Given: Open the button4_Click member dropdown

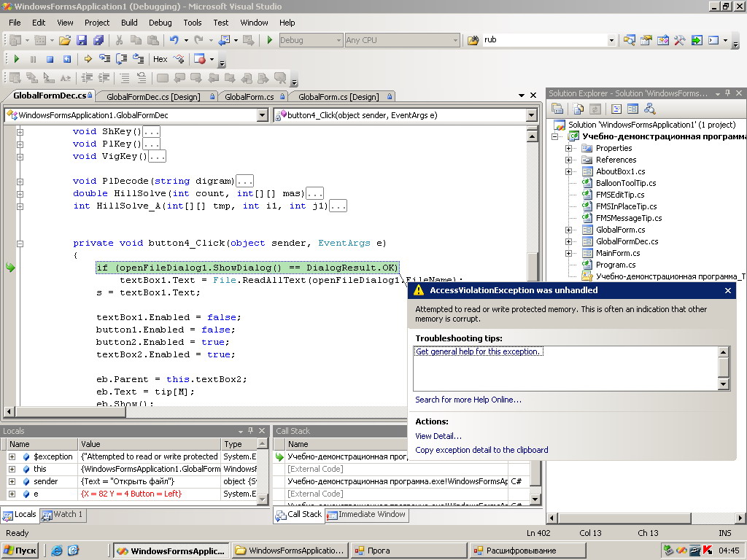Looking at the screenshot, I should [x=530, y=115].
